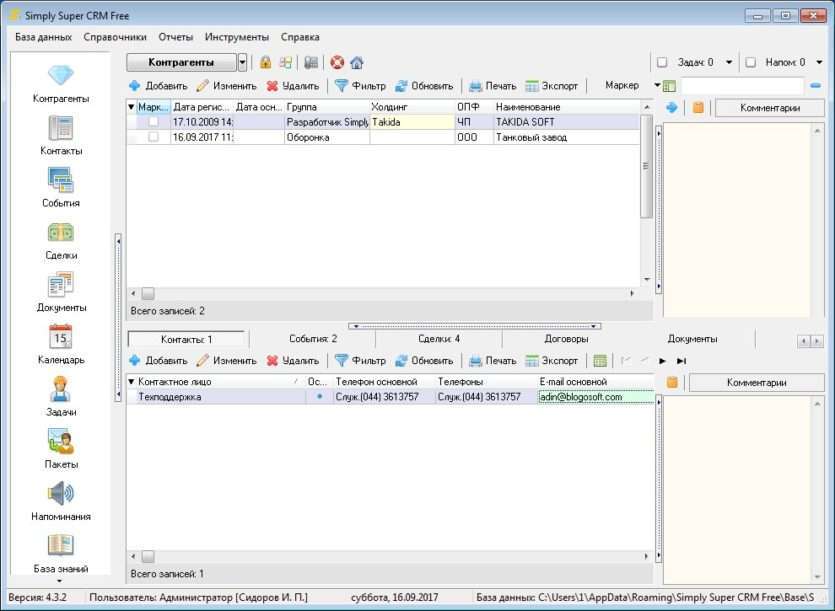The height and width of the screenshot is (611, 835).
Task: Open the column menu triangle in the контрагенты grid
Action: pyautogui.click(x=131, y=107)
